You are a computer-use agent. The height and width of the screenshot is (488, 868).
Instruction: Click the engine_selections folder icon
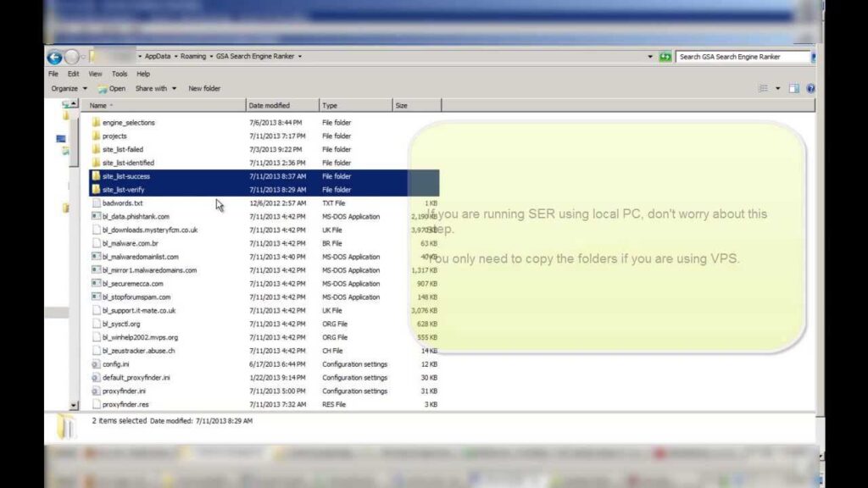(96, 122)
